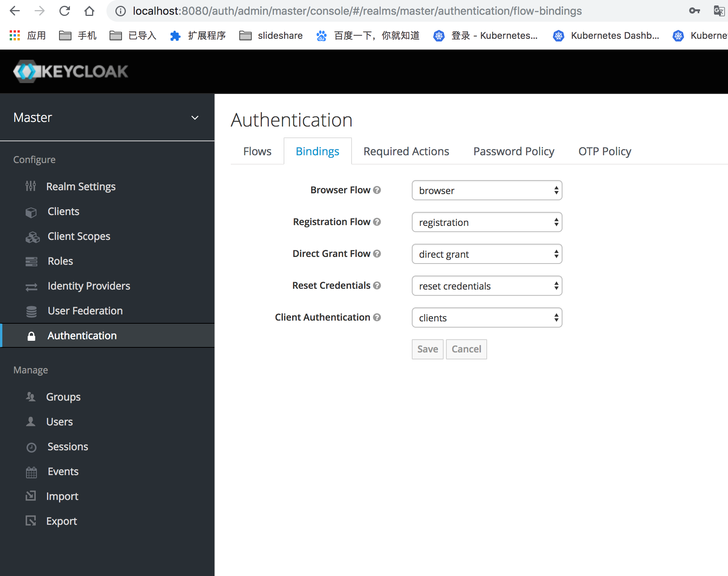Screen dimensions: 728x576
Task: Click the Events calendar icon
Action: point(31,471)
